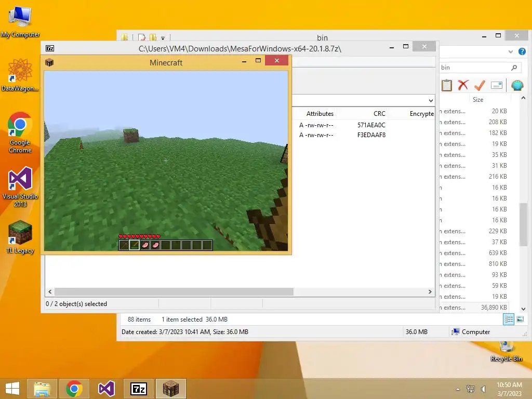Click Explorer vertical scrollbar down arrow
Image resolution: width=532 pixels, height=399 pixels.
click(523, 309)
